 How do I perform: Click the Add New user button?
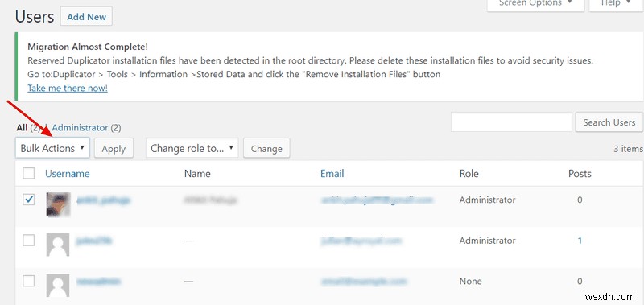tap(86, 17)
